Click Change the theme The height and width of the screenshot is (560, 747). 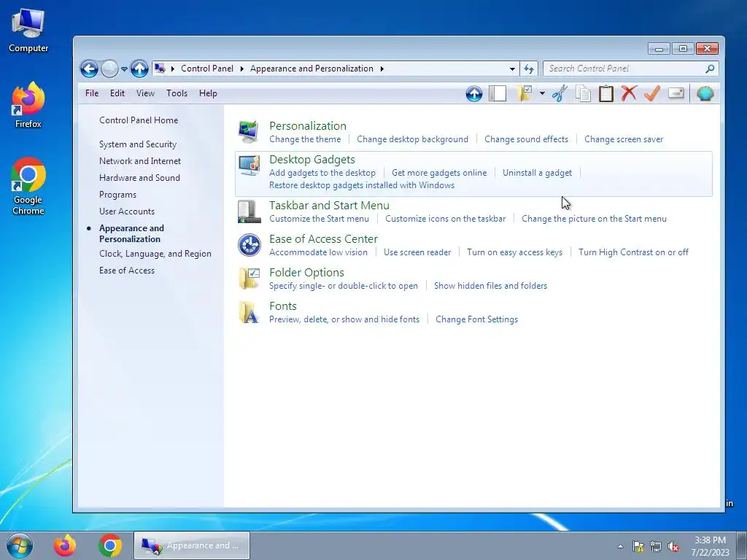305,139
